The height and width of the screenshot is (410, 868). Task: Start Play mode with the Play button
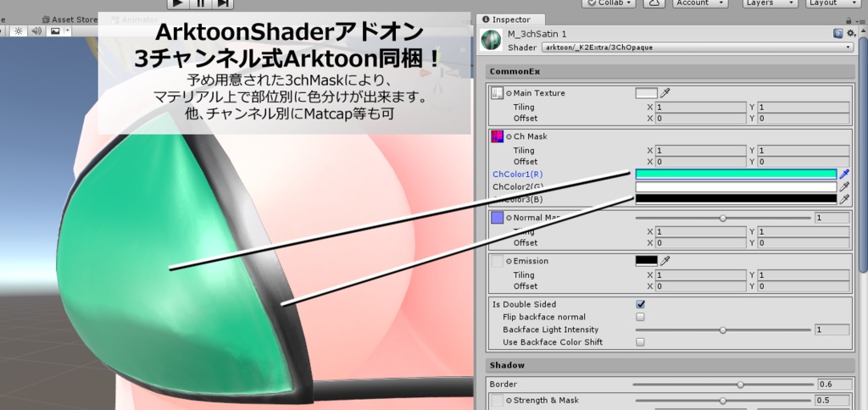(x=178, y=3)
